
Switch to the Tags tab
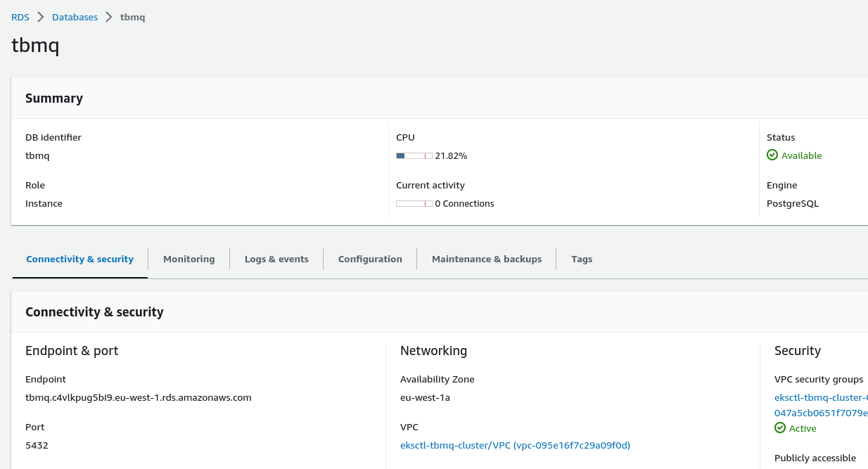coord(582,259)
